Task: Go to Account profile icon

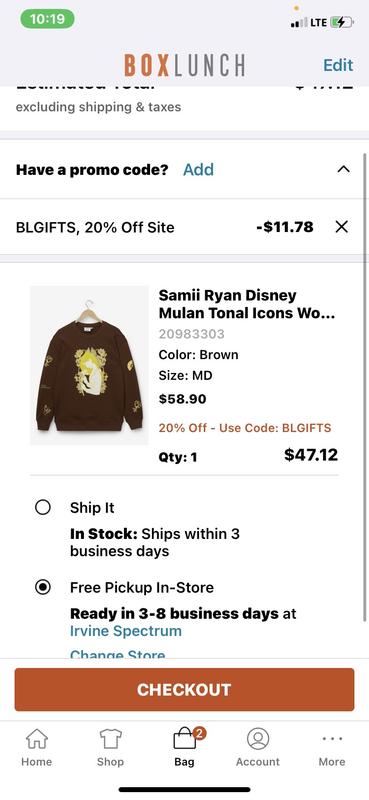Action: (x=258, y=738)
